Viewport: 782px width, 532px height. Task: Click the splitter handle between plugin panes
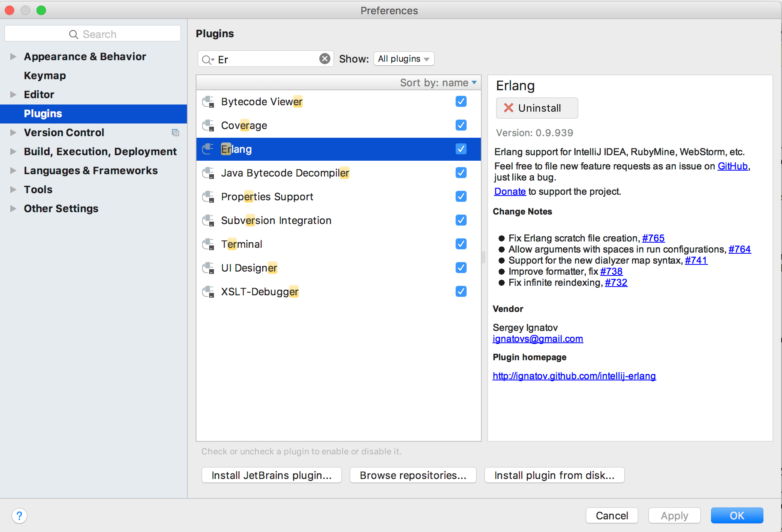point(484,257)
